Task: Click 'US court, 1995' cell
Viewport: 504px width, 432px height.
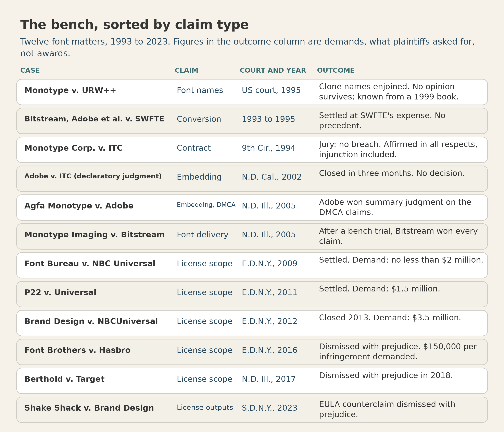Action: [271, 90]
